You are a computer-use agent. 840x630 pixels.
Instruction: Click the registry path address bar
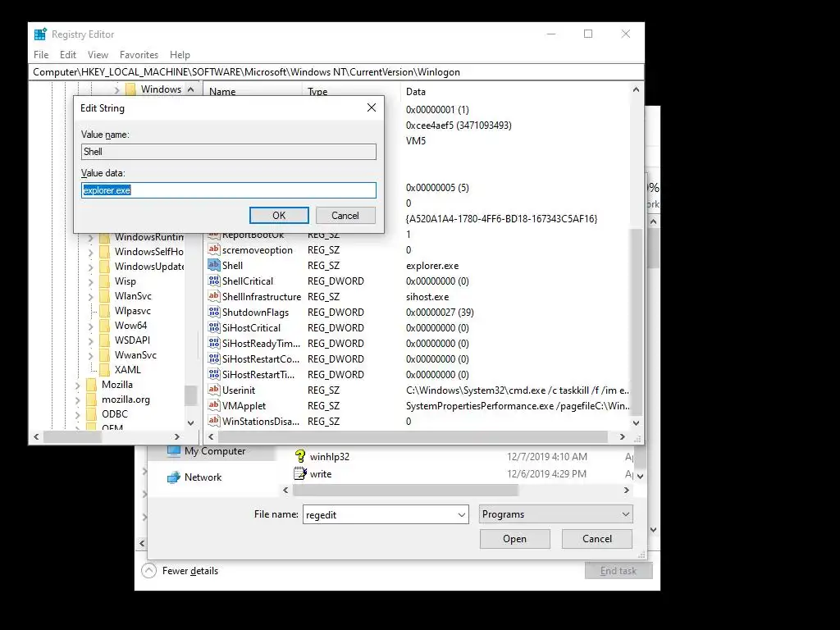click(336, 72)
